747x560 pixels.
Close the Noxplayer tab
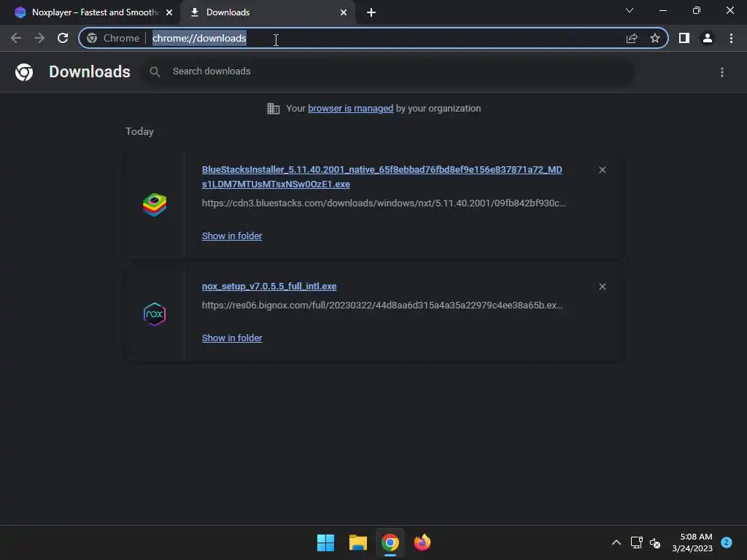169,12
